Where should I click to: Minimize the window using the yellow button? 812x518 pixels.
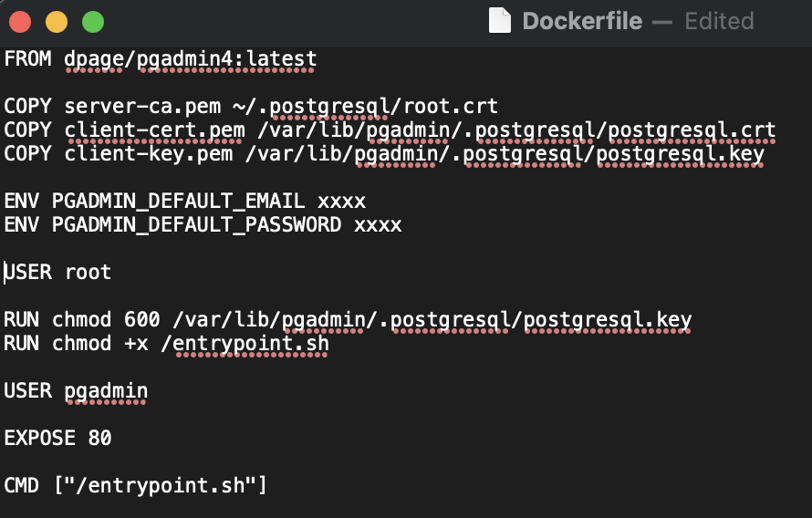(57, 22)
